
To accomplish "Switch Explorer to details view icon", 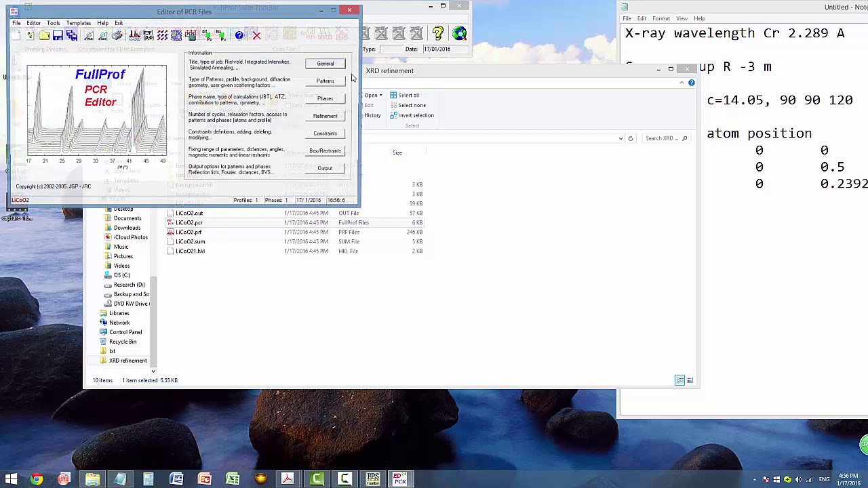I will click(679, 380).
